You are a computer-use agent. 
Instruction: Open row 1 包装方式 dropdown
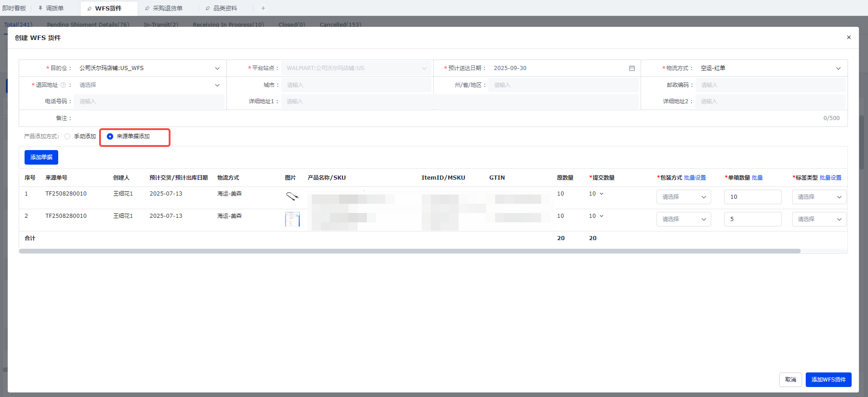click(x=683, y=197)
